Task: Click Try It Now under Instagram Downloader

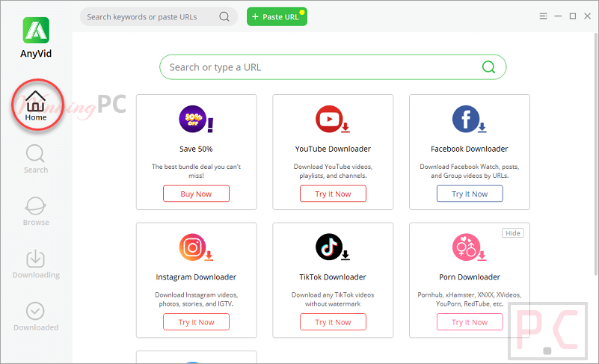Action: (196, 322)
